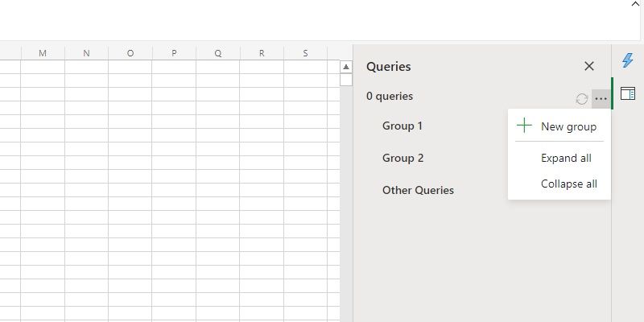Screen dimensions: 644x322
Task: Select column R header
Action: 262,53
